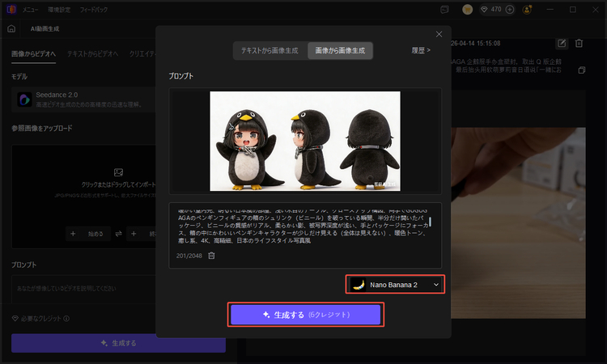The image size is (607, 364).
Task: Select 画像からビデオへ tab in background
Action: (34, 53)
